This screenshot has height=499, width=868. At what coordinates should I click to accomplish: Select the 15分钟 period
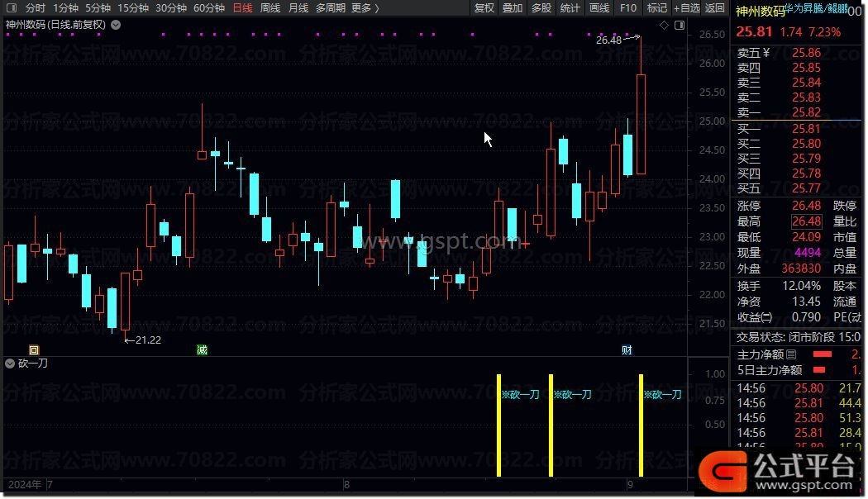click(x=133, y=7)
